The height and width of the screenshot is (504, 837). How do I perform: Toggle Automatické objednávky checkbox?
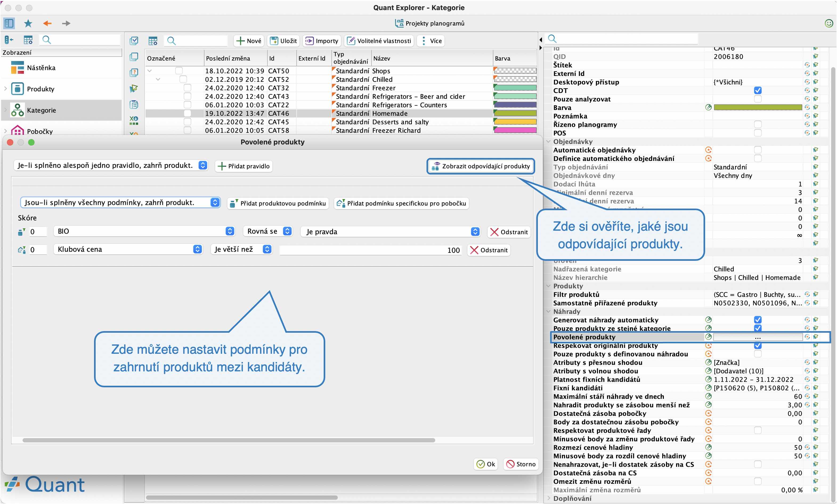tap(758, 150)
